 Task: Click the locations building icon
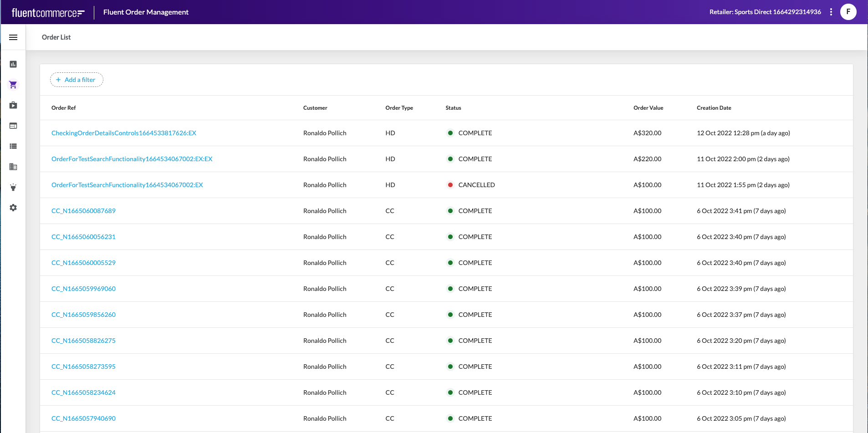[x=13, y=167]
